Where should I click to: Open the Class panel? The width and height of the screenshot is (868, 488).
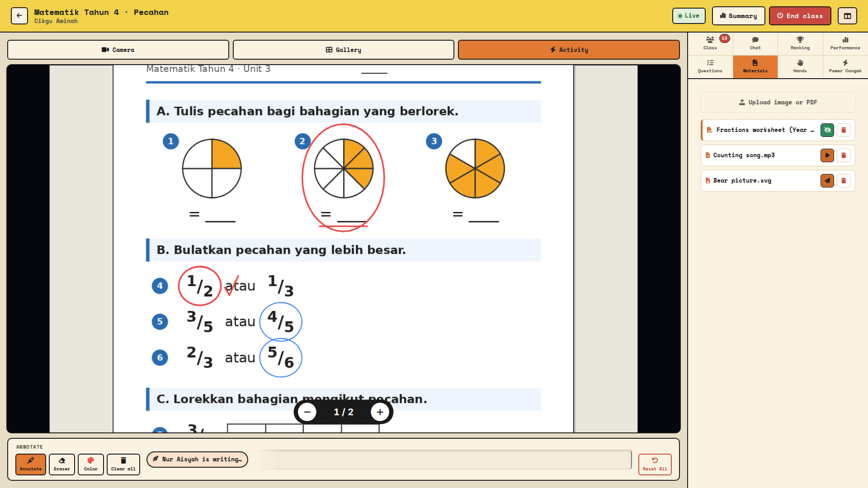point(710,43)
